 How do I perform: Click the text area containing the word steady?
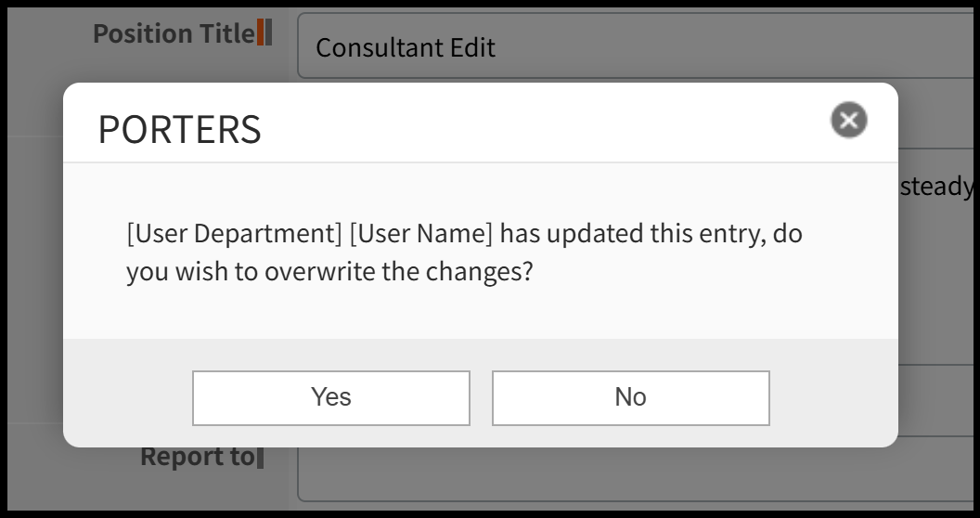(937, 188)
